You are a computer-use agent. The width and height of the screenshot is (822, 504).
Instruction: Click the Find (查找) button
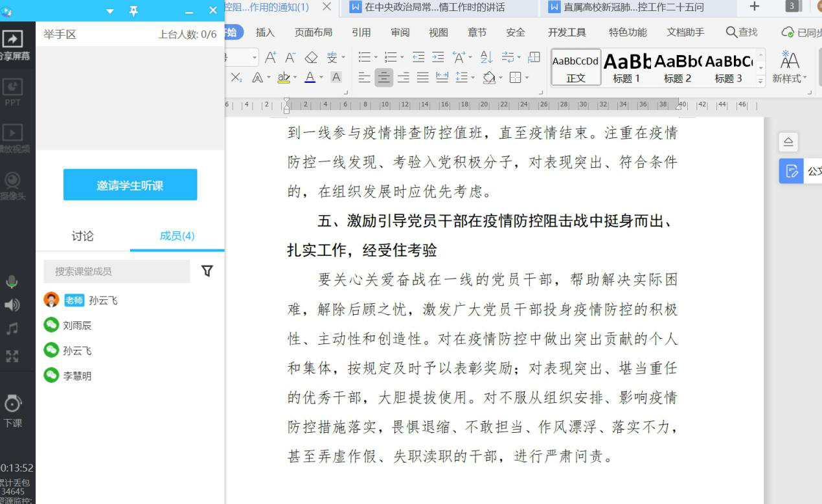pyautogui.click(x=742, y=32)
